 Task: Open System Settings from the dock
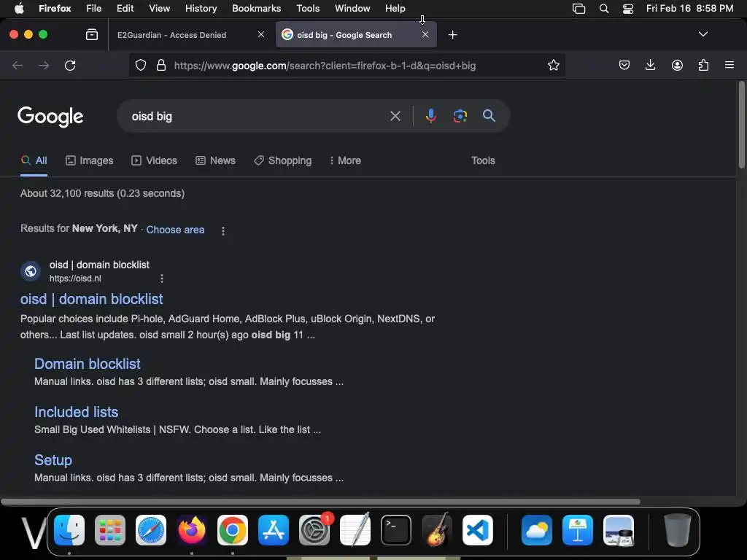click(314, 530)
